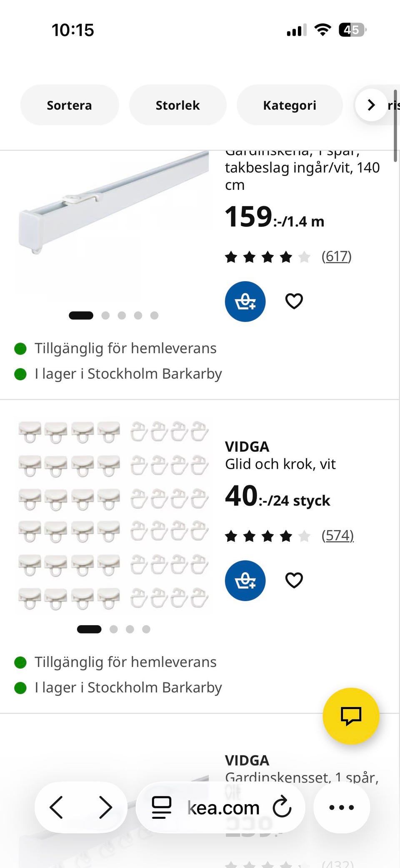The image size is (400, 868).
Task: Favorite the 159 kr curtain rail
Action: (294, 301)
